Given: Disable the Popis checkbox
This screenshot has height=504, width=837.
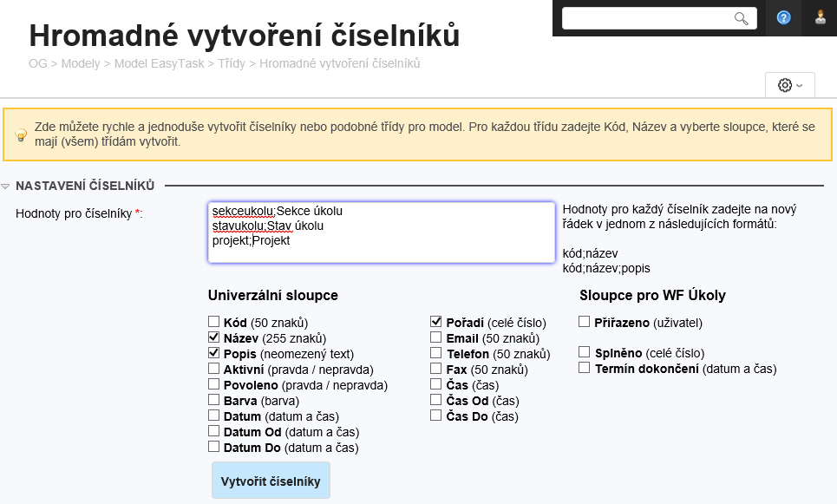Looking at the screenshot, I should pos(213,353).
